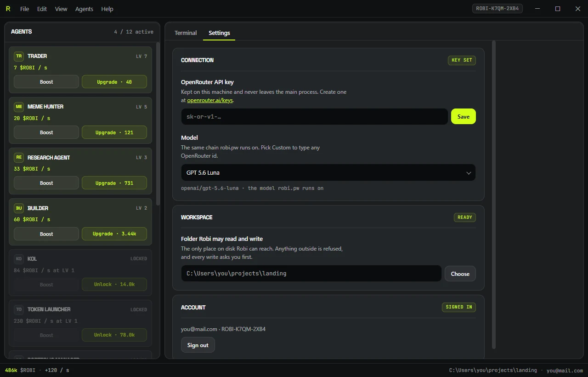Click the SIGNED IN account badge
Viewport: 588px width, 377px height.
(x=459, y=307)
